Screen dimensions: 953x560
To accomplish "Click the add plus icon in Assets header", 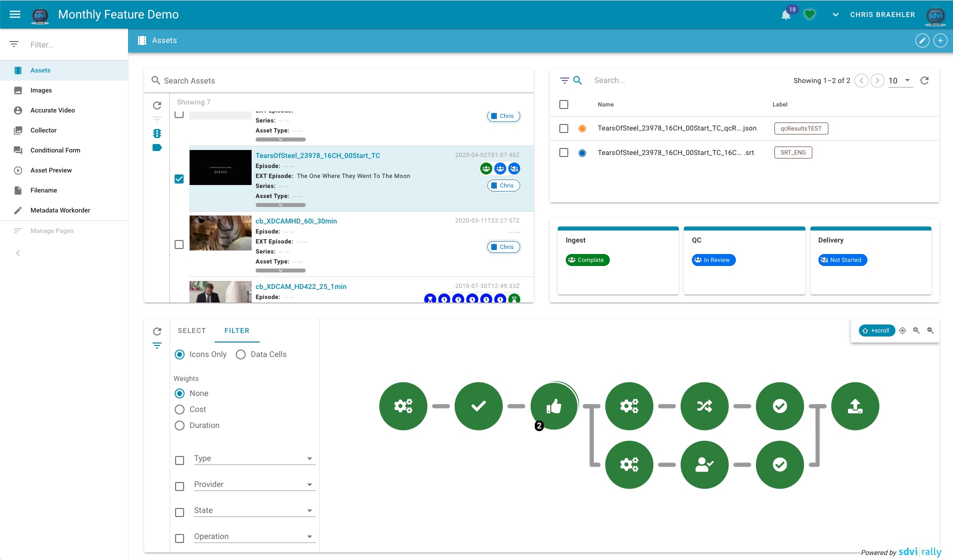I will pyautogui.click(x=940, y=40).
